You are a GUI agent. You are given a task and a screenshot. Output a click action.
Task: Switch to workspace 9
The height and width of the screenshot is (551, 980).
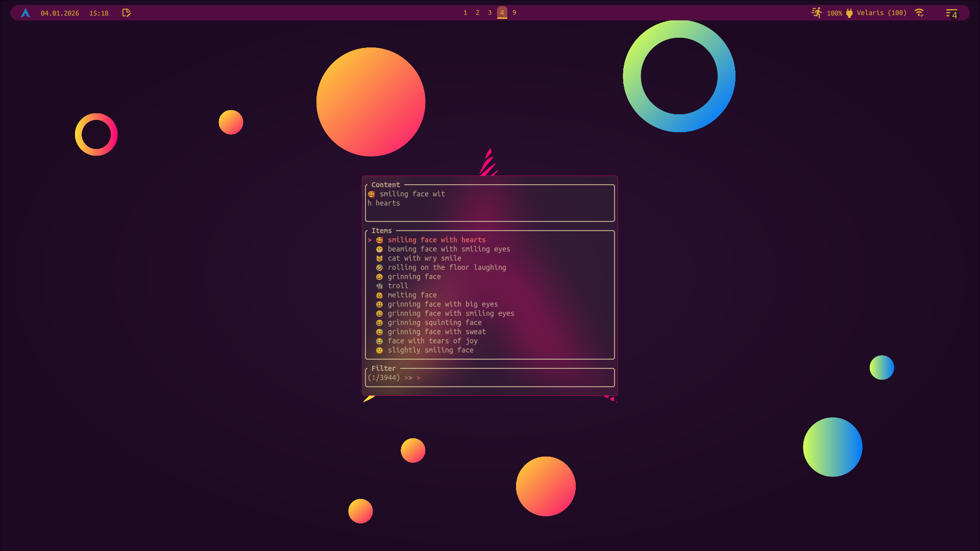click(x=514, y=13)
